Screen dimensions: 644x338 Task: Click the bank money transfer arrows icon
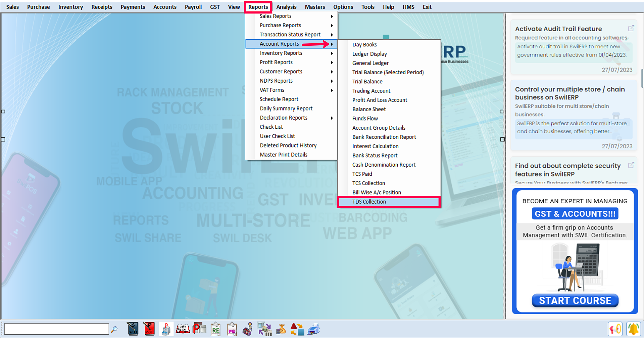coord(264,329)
